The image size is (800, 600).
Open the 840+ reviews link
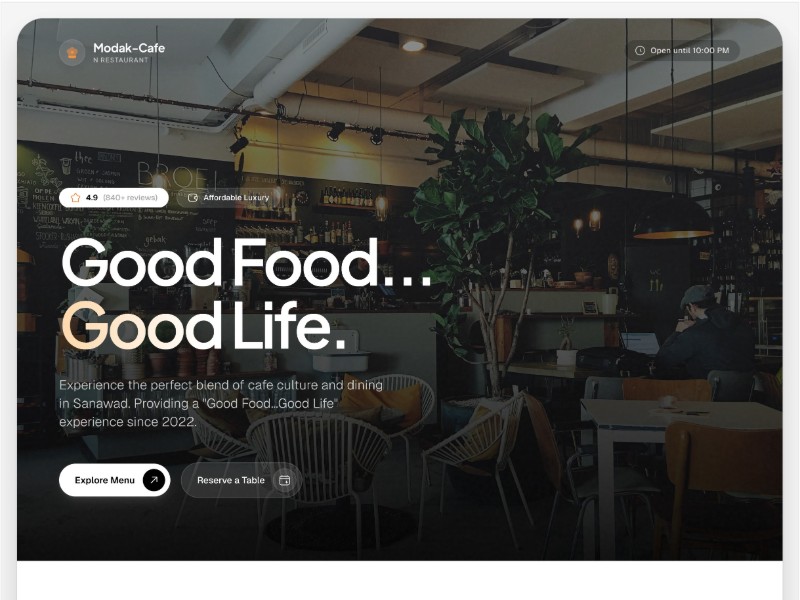[130, 197]
